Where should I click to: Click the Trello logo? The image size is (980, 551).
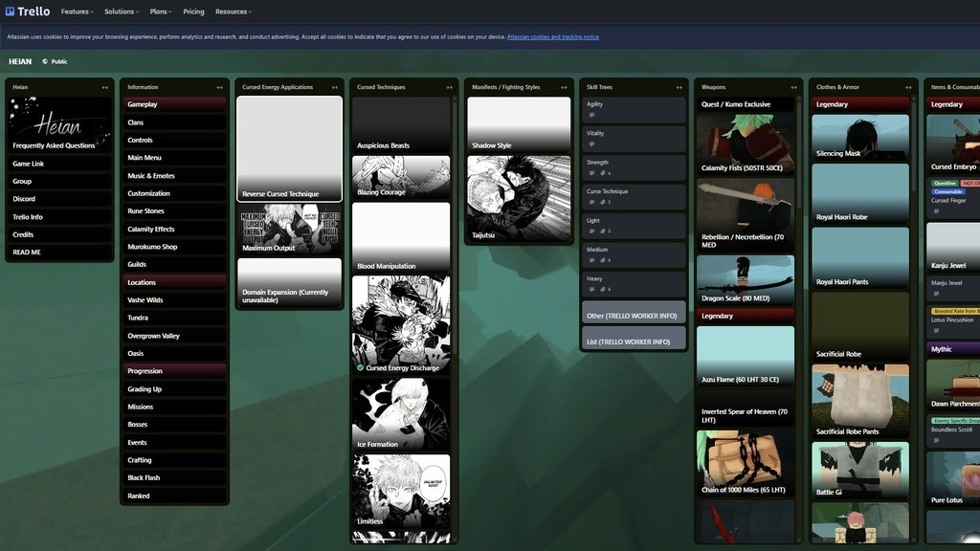pyautogui.click(x=28, y=11)
